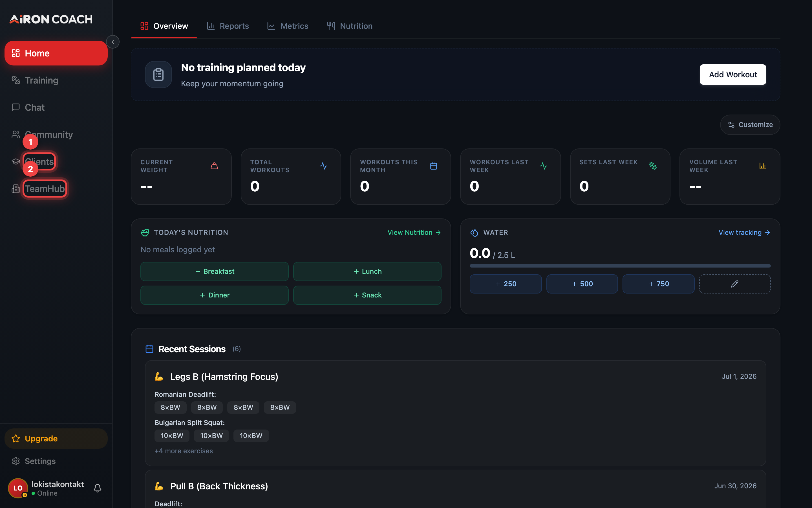Follow the View Nutrition link
Viewport: 812px width, 508px height.
tap(414, 233)
